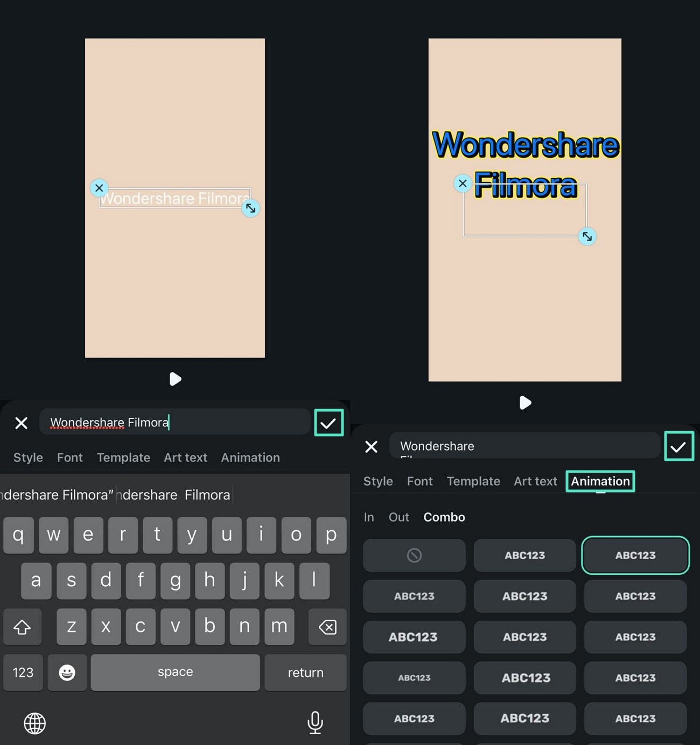Tap the space bar
The width and height of the screenshot is (700, 745).
175,672
